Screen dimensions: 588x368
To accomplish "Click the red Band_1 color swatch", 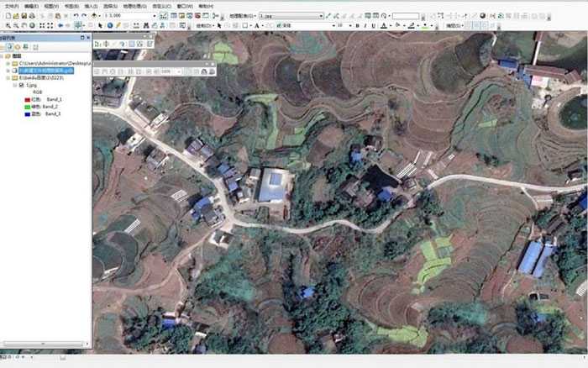I will (27, 99).
